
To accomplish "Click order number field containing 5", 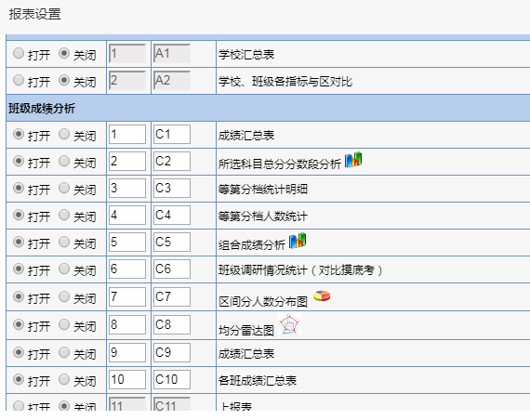I will pos(127,242).
